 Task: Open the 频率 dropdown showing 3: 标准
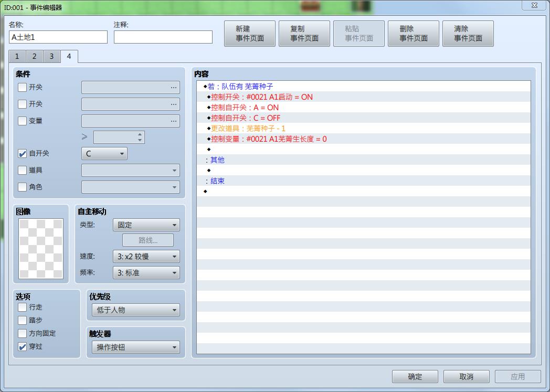146,273
